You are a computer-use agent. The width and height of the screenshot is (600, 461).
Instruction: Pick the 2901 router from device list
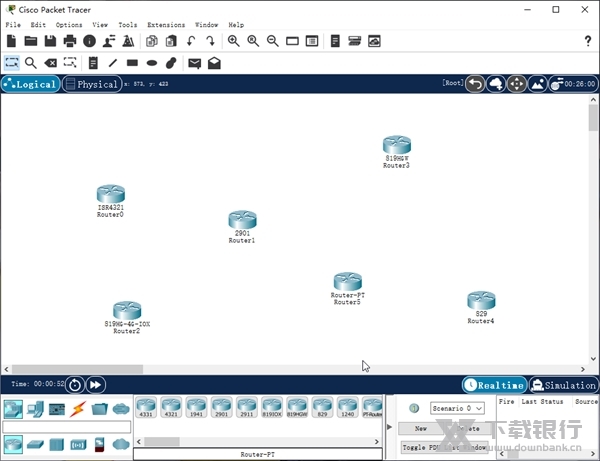(x=220, y=408)
